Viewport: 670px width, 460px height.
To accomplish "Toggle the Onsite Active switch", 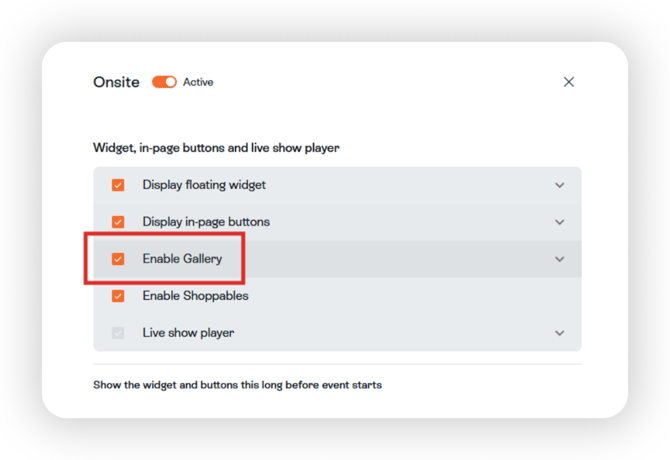I will (164, 82).
